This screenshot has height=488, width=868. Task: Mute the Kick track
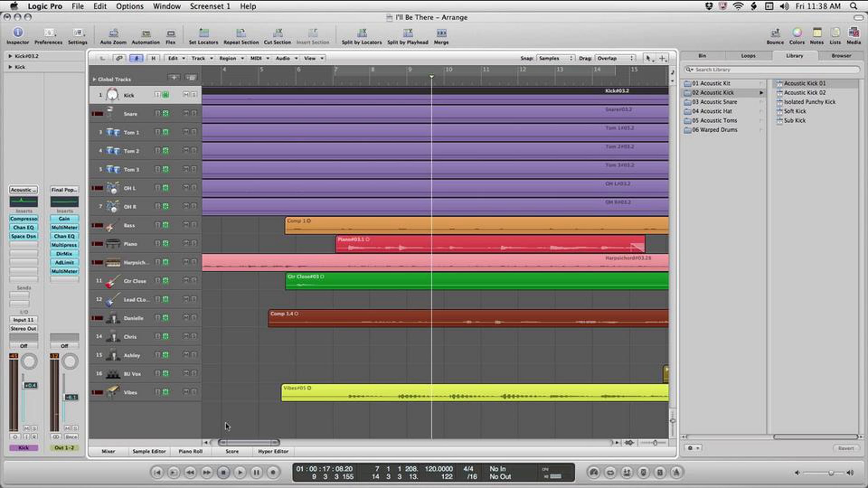186,95
